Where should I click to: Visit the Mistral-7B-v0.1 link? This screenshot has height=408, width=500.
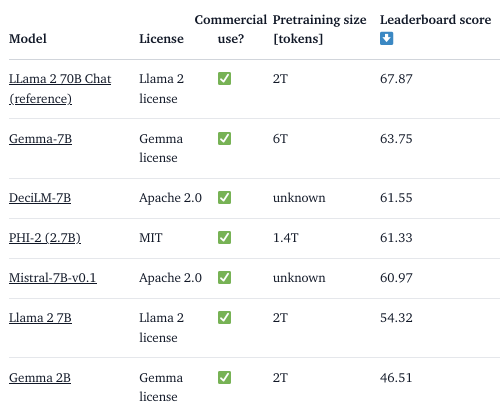point(53,278)
